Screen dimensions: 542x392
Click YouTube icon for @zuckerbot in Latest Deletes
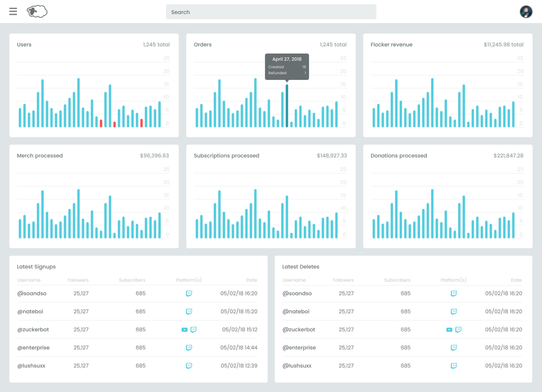click(x=449, y=330)
